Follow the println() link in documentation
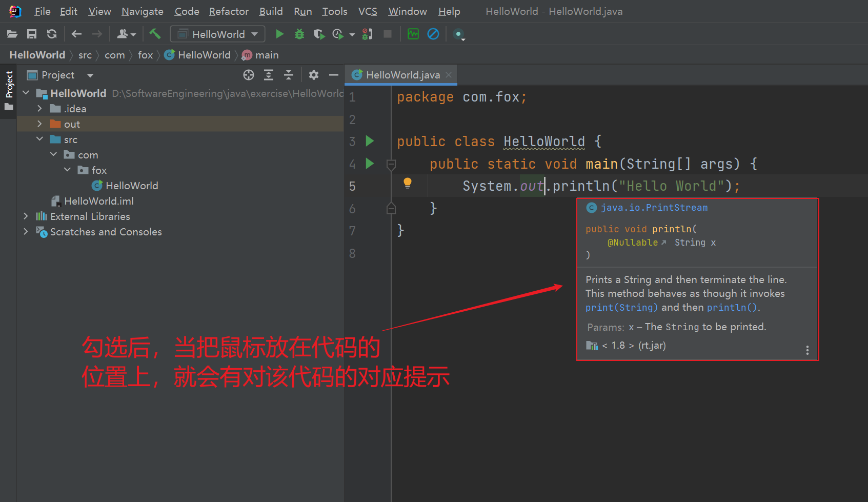 732,308
